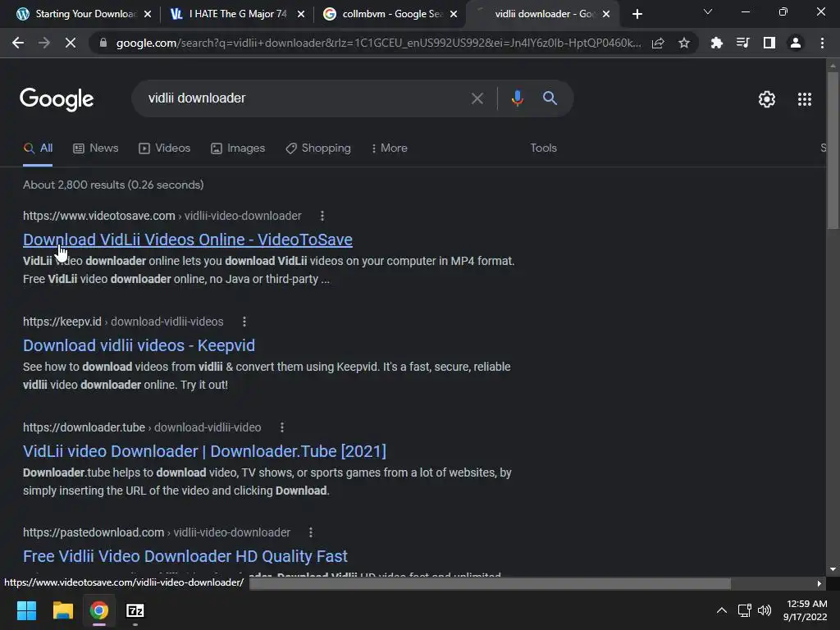Viewport: 840px width, 630px height.
Task: Close the vidlii downloader tab
Action: 606,15
